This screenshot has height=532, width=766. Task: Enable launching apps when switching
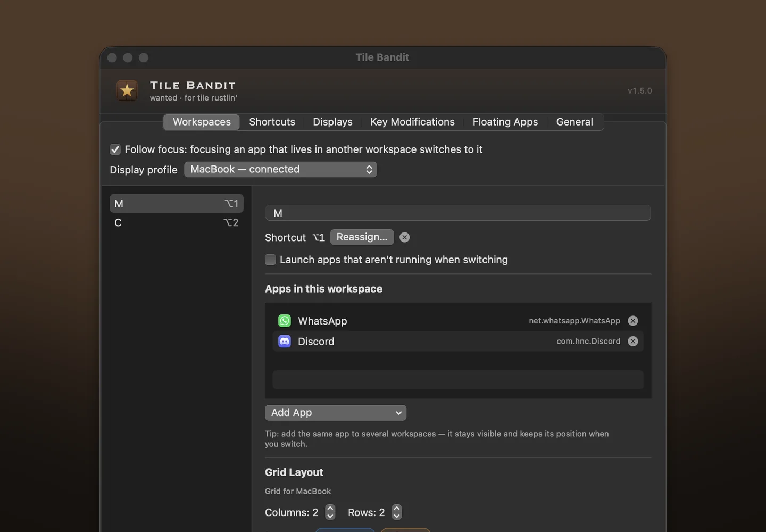pos(270,260)
